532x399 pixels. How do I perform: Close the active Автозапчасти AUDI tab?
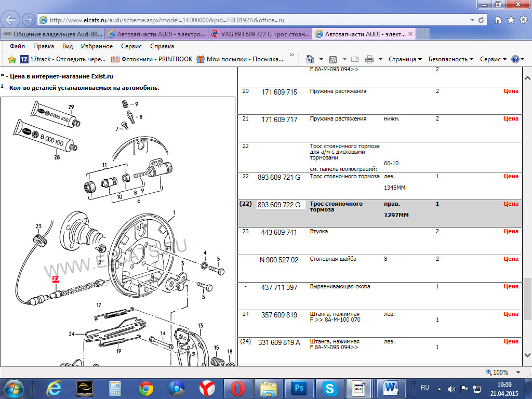click(410, 34)
